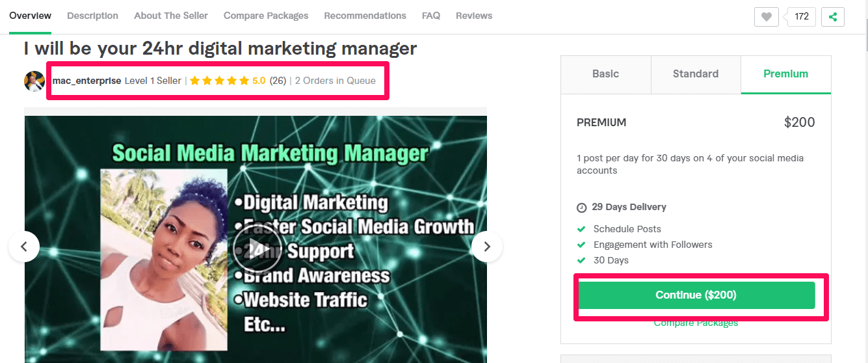Open the Reviews section

474,16
